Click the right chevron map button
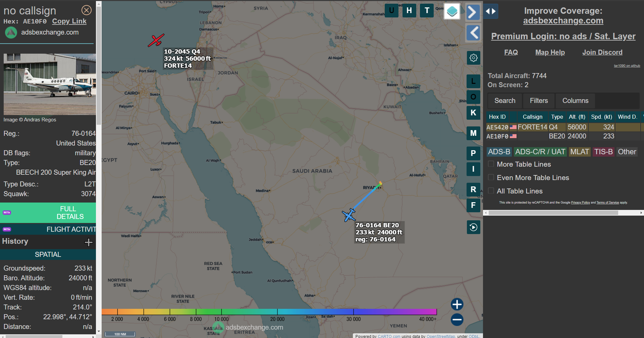The image size is (644, 338). point(473,12)
